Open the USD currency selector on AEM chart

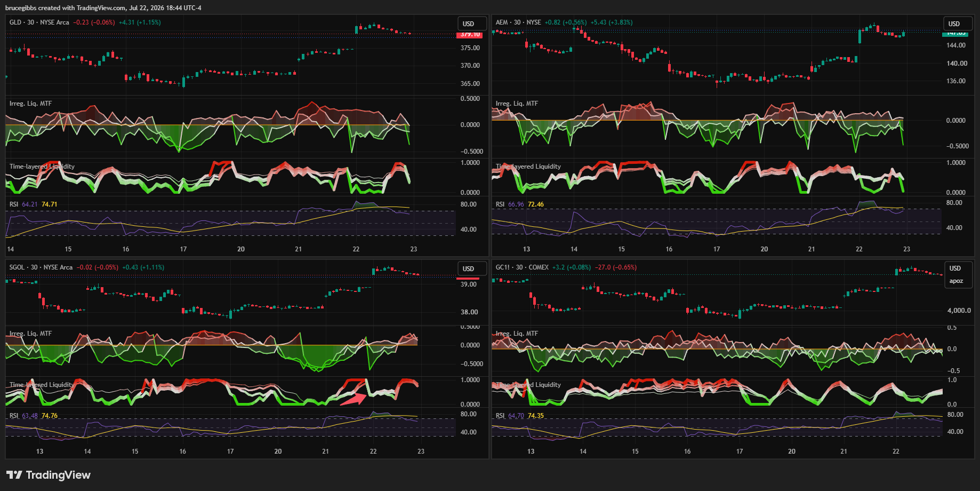click(958, 23)
